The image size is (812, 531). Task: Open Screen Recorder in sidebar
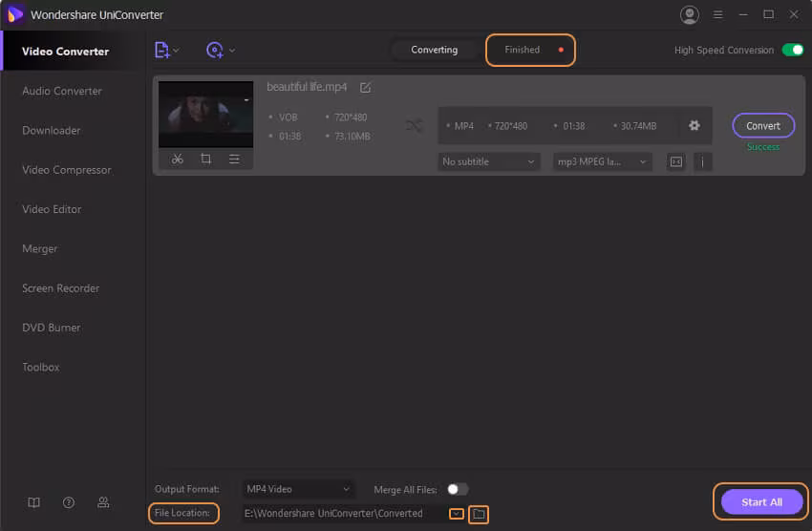pyautogui.click(x=60, y=288)
